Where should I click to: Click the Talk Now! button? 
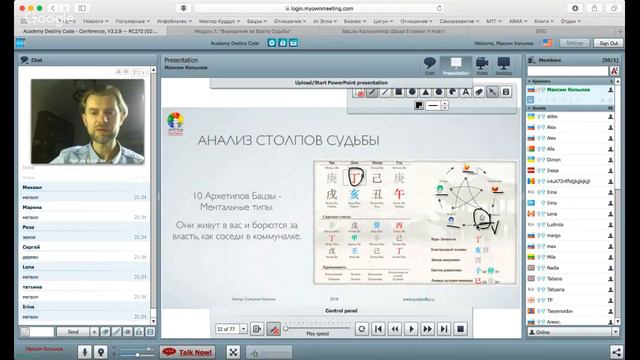188,352
